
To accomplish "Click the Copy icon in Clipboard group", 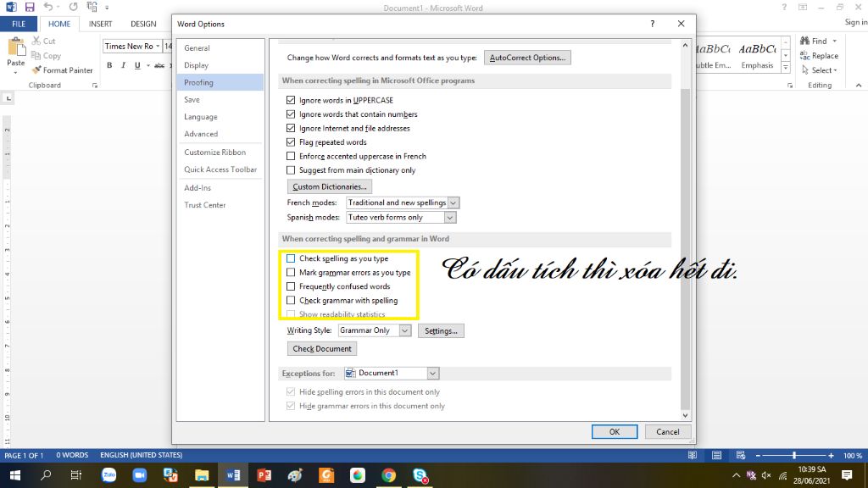I will [x=36, y=55].
